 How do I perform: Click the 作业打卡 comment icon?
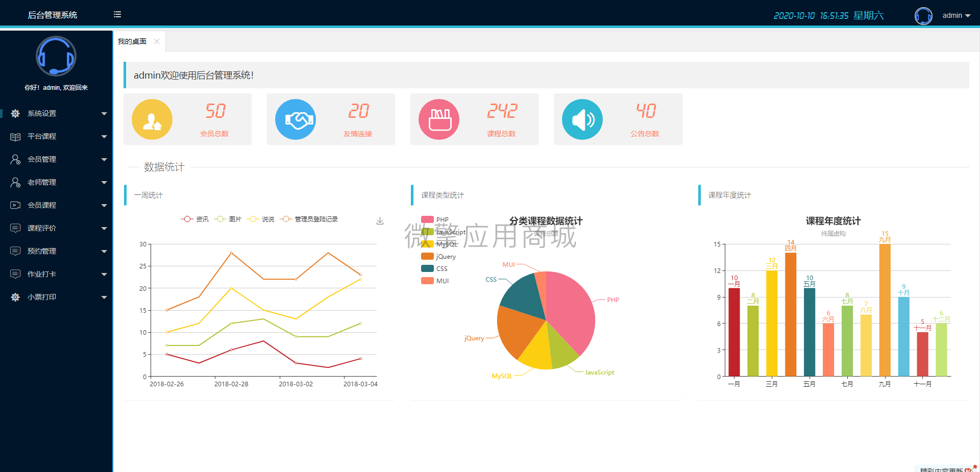pyautogui.click(x=15, y=274)
